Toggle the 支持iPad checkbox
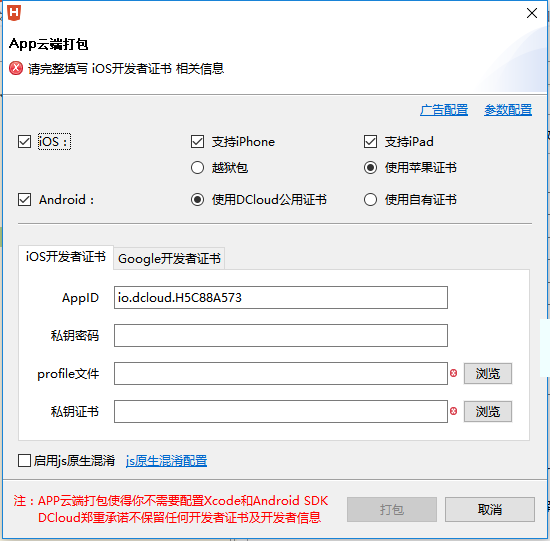The image size is (550, 541). (x=370, y=142)
